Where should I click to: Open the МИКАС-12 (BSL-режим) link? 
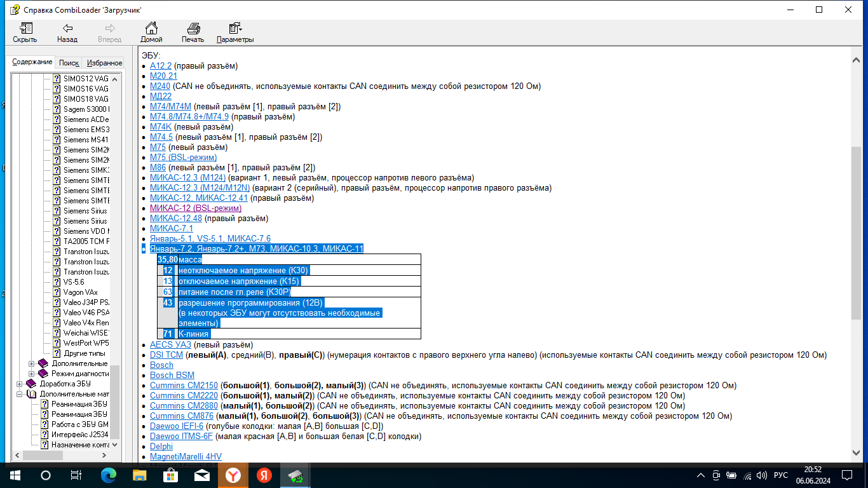pyautogui.click(x=196, y=208)
